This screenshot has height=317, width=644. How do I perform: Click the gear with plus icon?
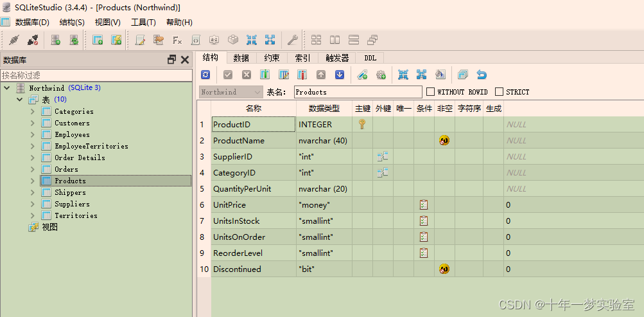click(381, 75)
